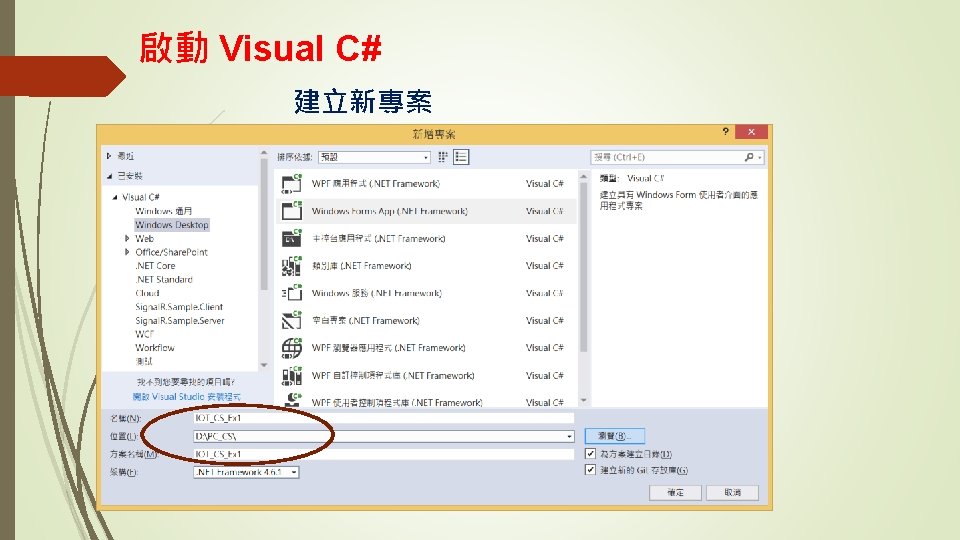Click the Windows Service template icon
Screen dimensions: 960x540
coord(292,293)
